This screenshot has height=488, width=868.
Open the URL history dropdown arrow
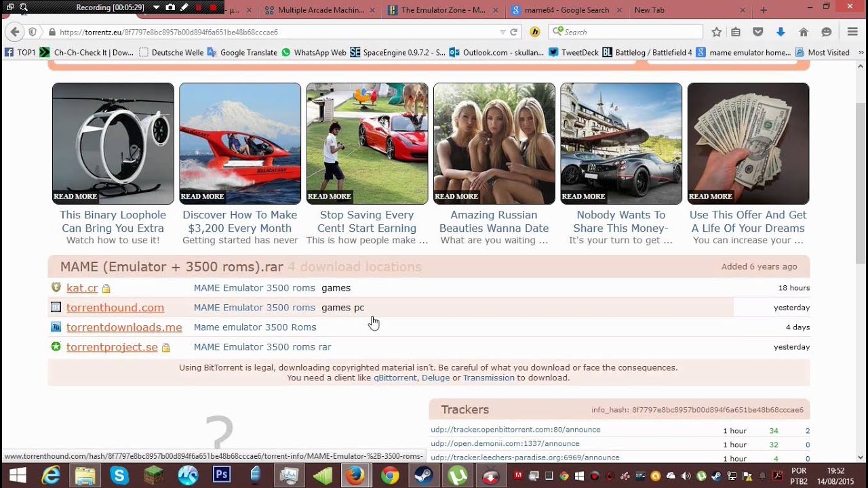502,32
